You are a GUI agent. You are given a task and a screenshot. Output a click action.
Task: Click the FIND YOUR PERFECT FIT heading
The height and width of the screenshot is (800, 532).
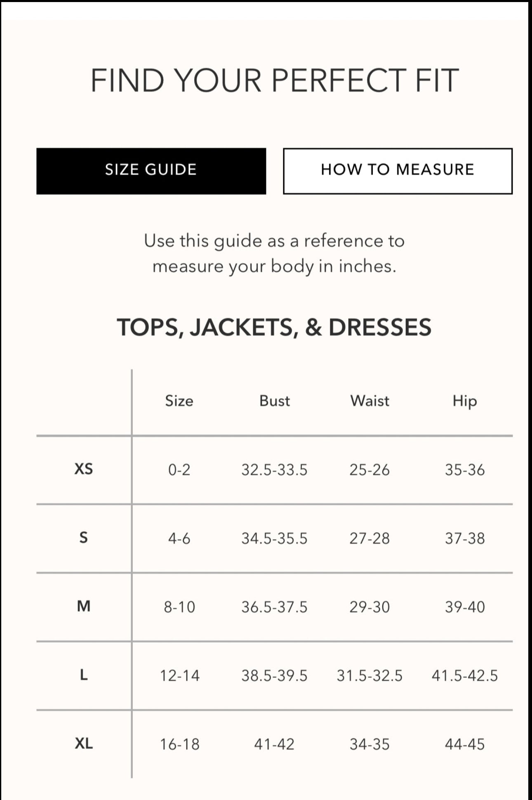coord(274,81)
